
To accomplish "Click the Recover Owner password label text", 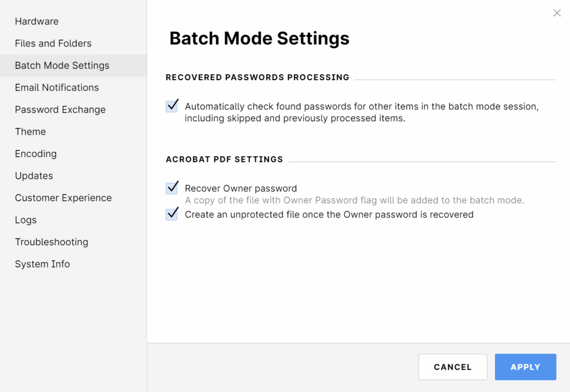I will tap(240, 188).
